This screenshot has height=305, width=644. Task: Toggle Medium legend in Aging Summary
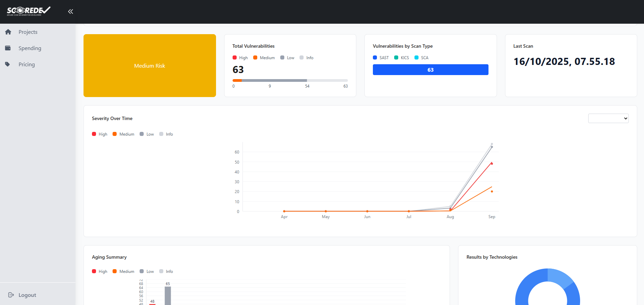[123, 272]
